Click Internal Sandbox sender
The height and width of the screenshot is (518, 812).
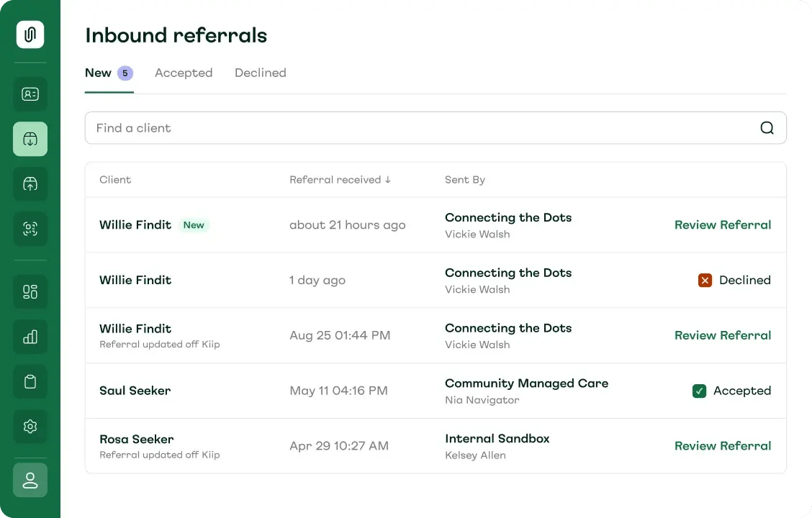(x=497, y=439)
